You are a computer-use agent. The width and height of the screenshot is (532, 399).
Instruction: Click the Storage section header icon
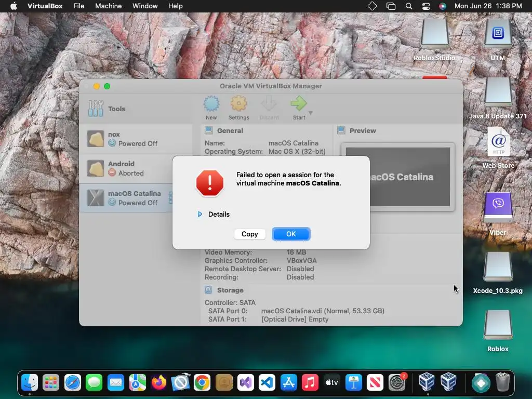coord(208,290)
